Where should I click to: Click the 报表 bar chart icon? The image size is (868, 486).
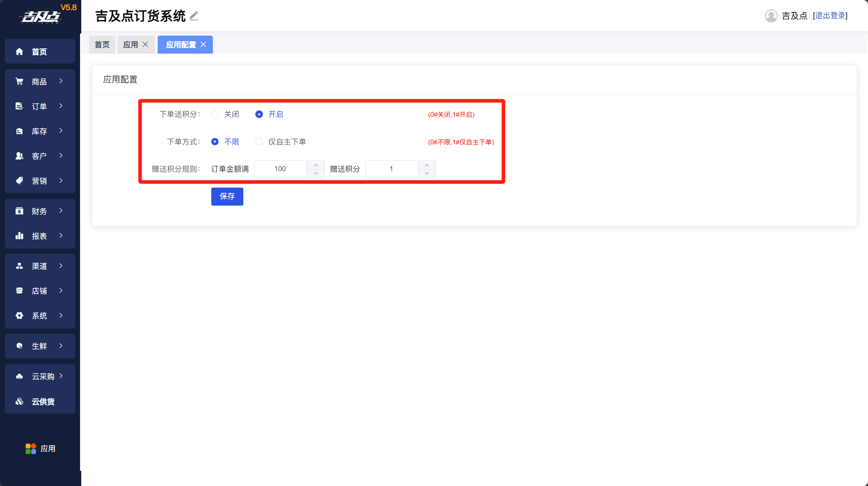click(19, 236)
